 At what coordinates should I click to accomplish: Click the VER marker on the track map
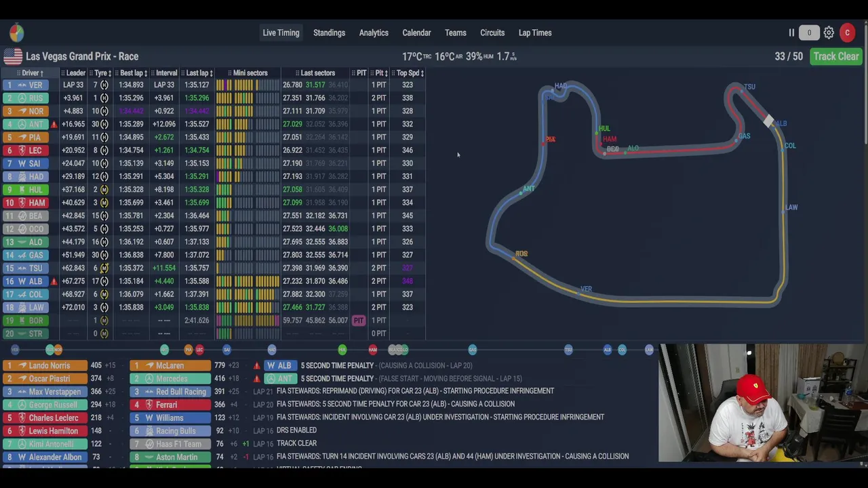(x=586, y=289)
